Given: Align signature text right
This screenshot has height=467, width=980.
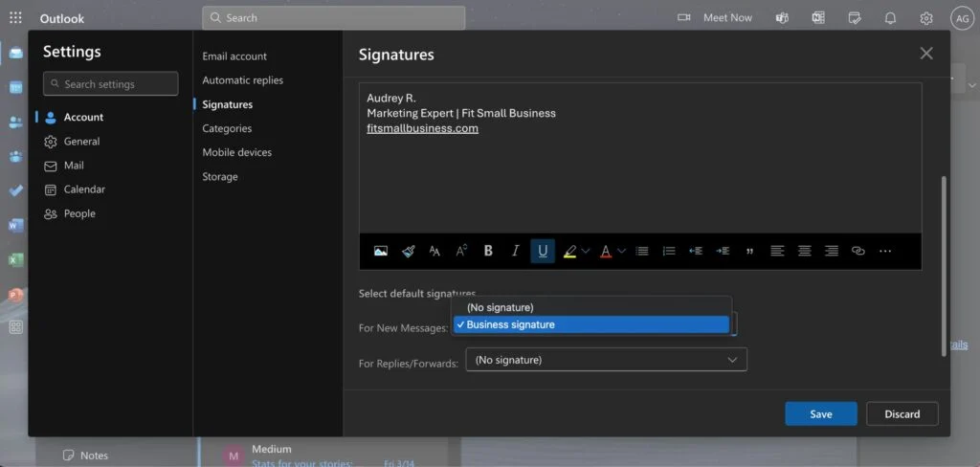Looking at the screenshot, I should coord(832,251).
